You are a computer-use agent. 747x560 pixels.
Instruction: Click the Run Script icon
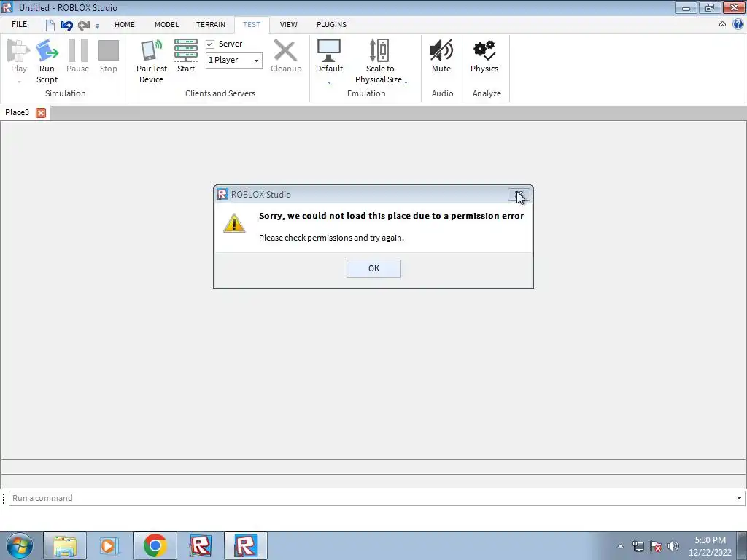tap(47, 50)
